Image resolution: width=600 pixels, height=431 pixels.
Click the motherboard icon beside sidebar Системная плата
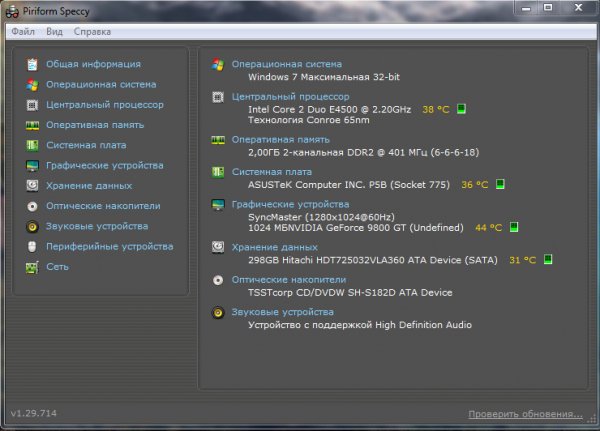[x=32, y=145]
